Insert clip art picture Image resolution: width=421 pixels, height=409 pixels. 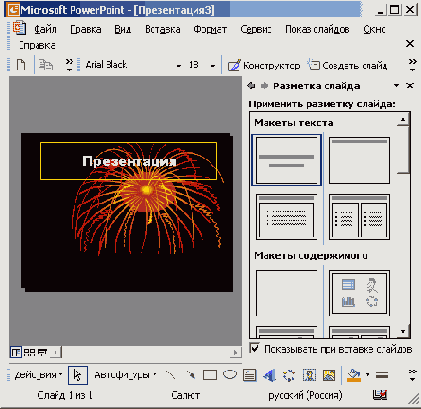(x=309, y=375)
